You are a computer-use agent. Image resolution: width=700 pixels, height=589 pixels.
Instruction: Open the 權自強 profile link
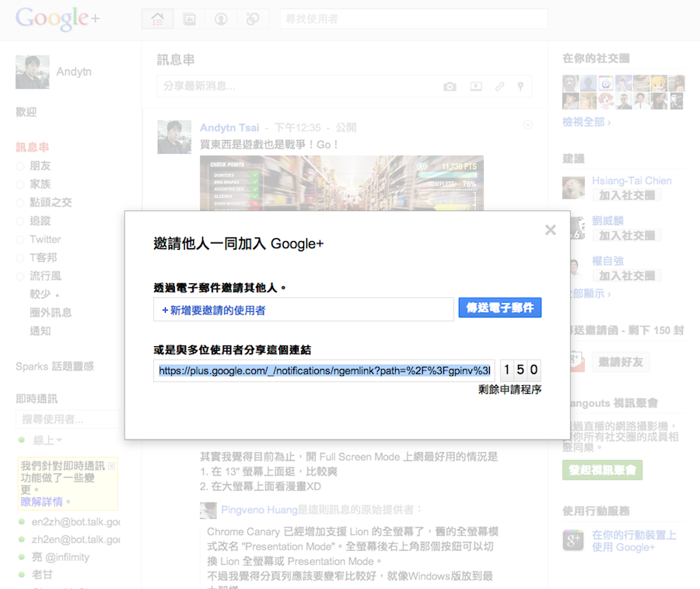click(607, 261)
